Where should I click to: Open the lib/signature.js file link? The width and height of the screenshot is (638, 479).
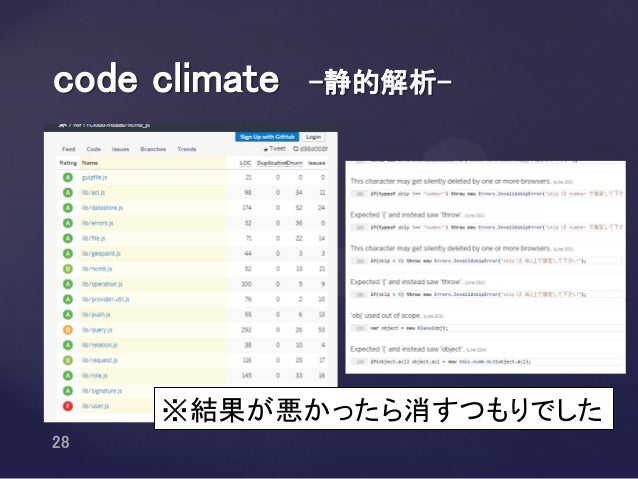point(102,391)
